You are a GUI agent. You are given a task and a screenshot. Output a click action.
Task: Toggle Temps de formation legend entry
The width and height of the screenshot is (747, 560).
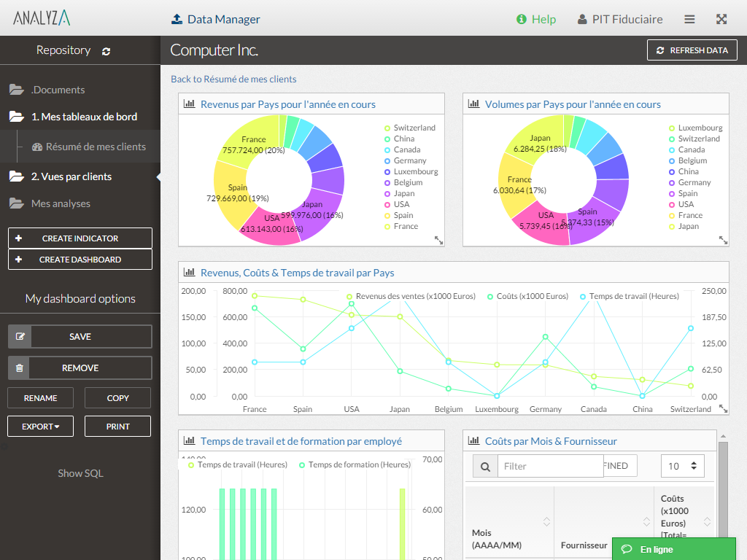tap(354, 464)
